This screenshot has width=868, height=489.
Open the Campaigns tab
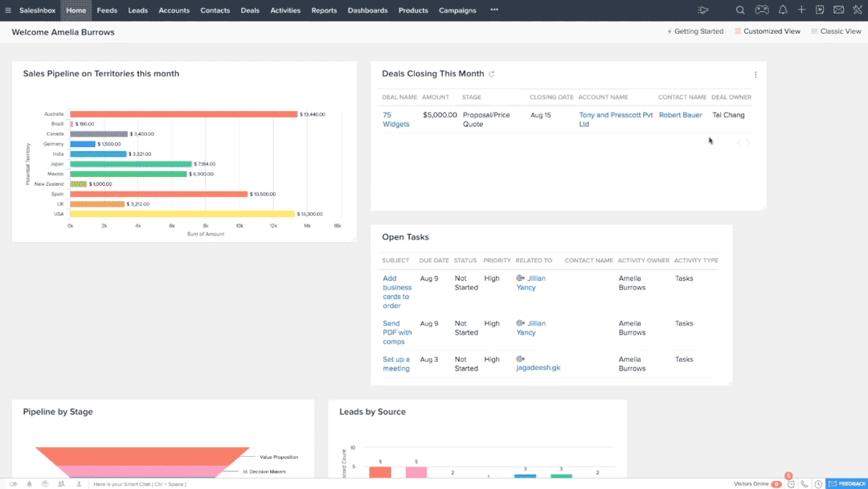click(457, 10)
